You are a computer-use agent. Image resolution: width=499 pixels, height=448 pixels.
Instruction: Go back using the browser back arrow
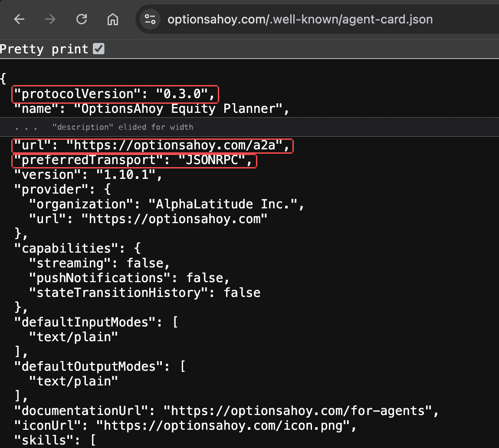(x=19, y=20)
